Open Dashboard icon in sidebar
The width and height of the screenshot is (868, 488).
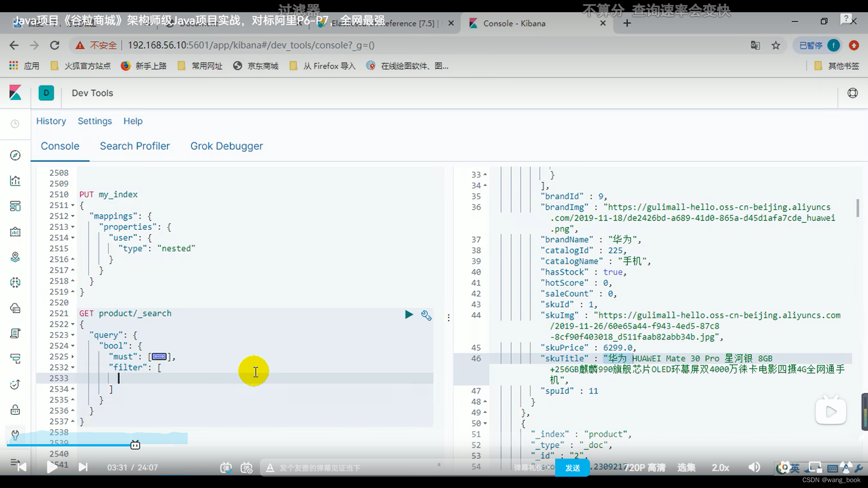[15, 206]
